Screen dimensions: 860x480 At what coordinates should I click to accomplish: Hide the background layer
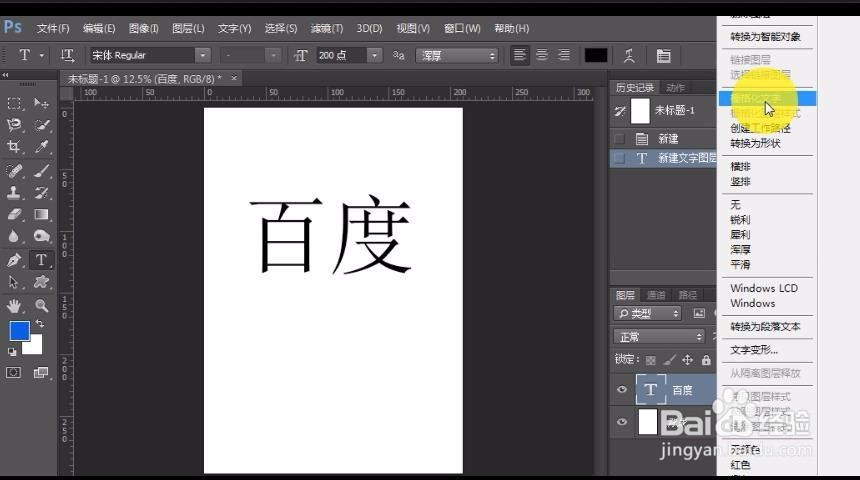(622, 422)
